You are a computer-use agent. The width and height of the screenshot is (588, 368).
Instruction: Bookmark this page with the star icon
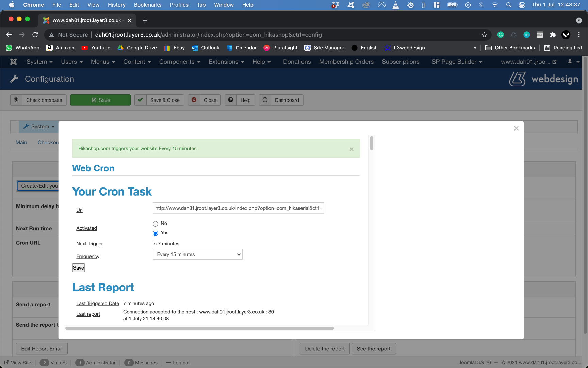tap(484, 35)
